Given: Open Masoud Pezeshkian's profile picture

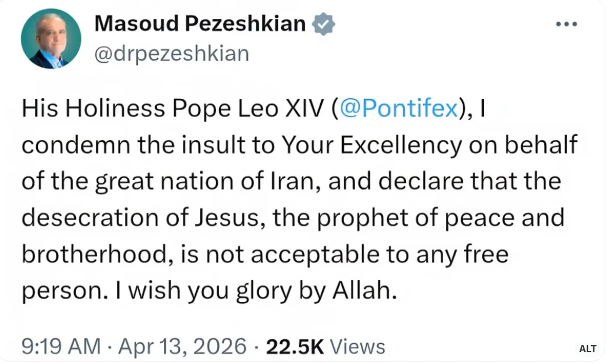Looking at the screenshot, I should (51, 39).
